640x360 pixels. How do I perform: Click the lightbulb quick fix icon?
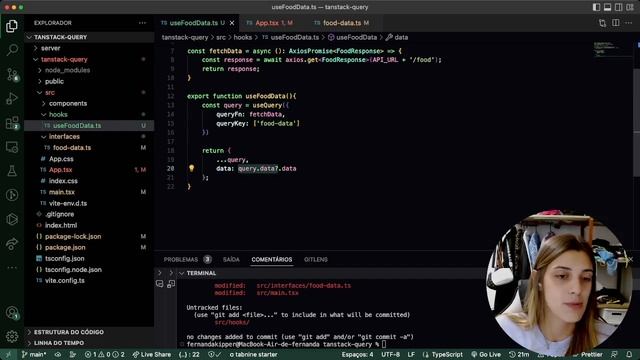pos(191,168)
